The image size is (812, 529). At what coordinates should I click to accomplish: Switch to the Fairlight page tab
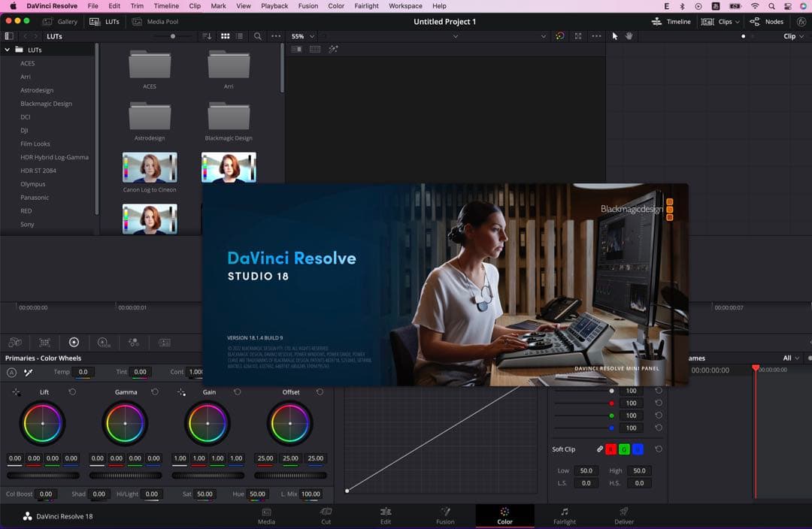point(564,515)
